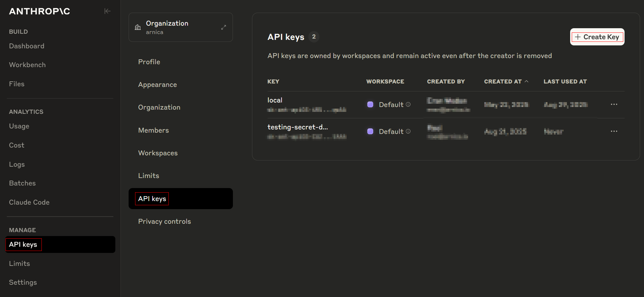Select Privacy controls settings tab
644x297 pixels.
tap(164, 221)
